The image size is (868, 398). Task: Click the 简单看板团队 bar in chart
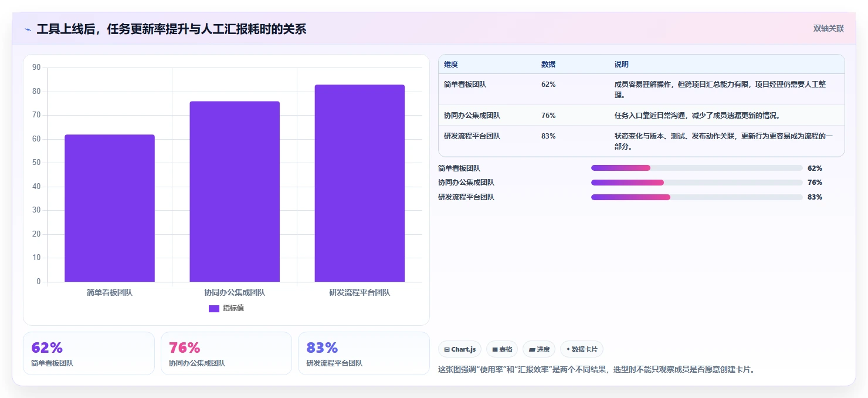pyautogui.click(x=110, y=208)
